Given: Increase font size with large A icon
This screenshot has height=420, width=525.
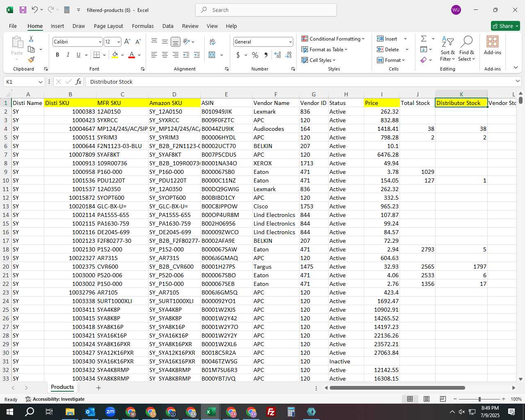Looking at the screenshot, I should click(x=127, y=42).
